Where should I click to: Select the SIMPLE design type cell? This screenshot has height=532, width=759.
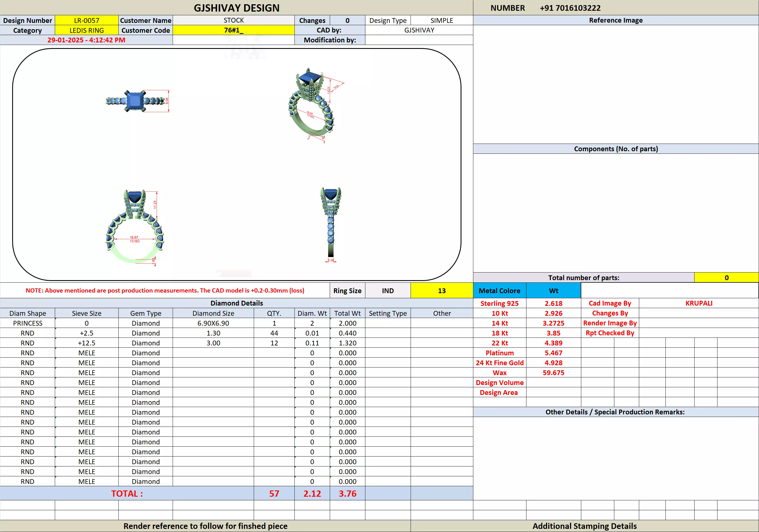[x=442, y=21]
